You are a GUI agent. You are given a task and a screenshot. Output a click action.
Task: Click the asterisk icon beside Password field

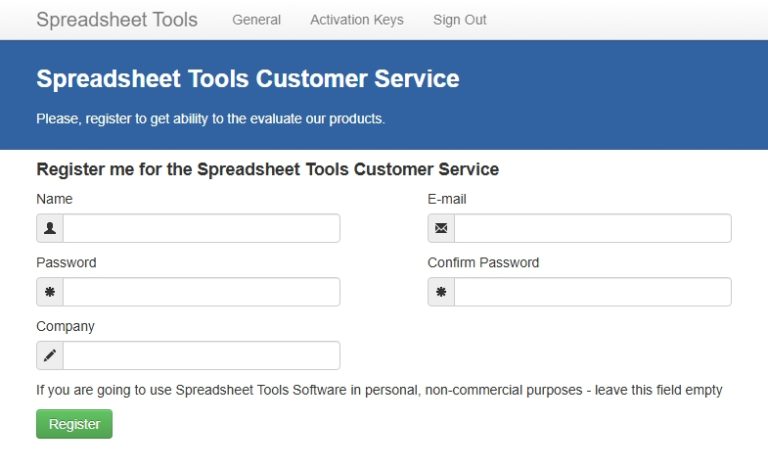tap(50, 292)
